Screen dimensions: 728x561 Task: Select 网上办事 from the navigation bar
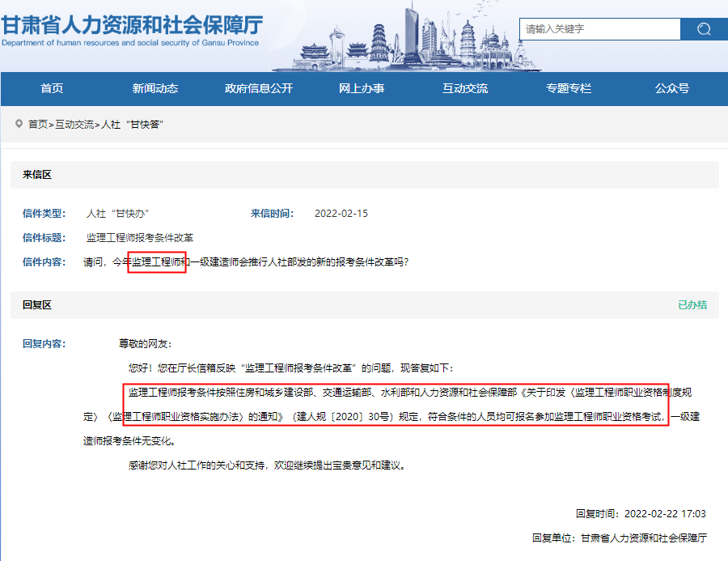(362, 89)
